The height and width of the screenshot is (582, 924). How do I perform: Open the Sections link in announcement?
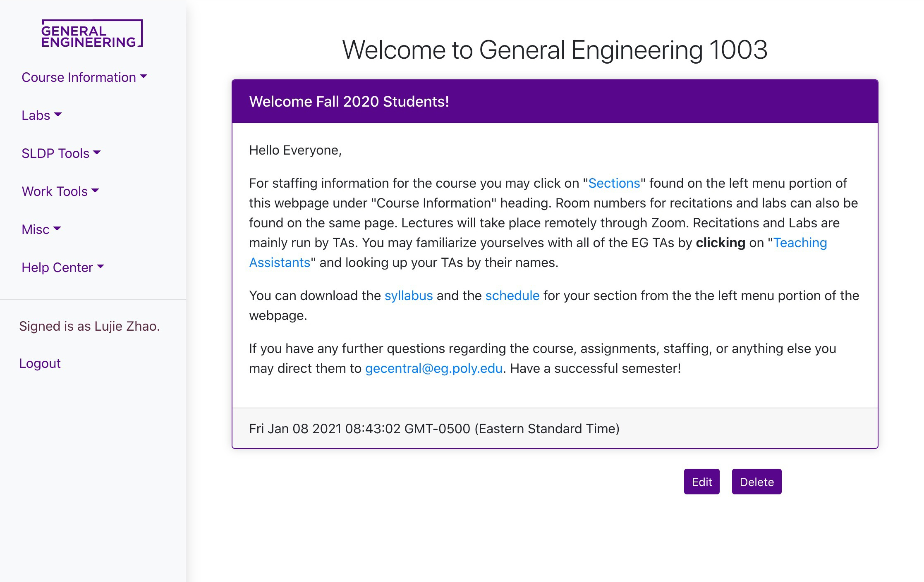pos(614,183)
